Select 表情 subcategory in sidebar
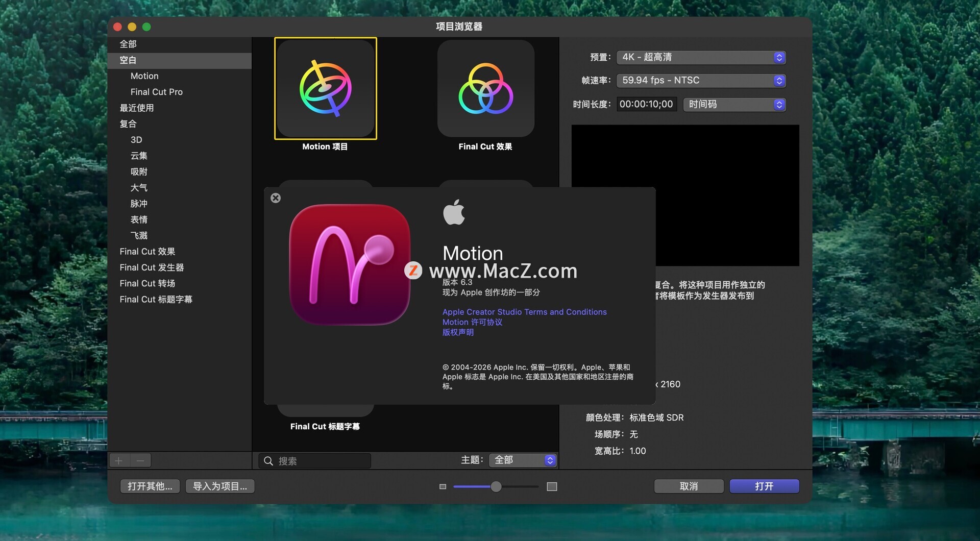Viewport: 980px width, 541px height. coord(180,219)
